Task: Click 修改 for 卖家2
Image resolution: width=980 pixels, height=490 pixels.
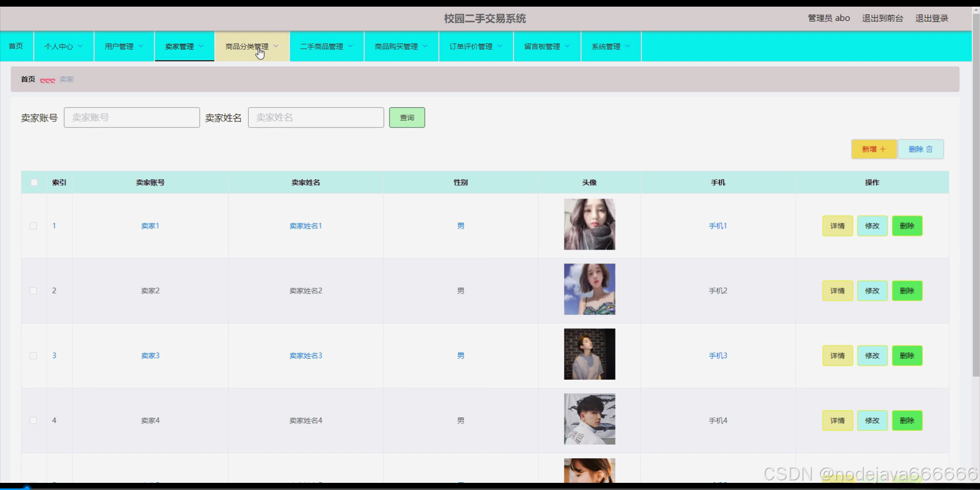Action: (x=872, y=290)
